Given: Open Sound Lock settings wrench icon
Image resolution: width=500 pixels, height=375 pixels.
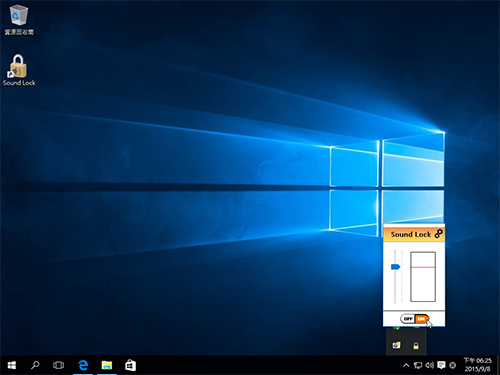Looking at the screenshot, I should [439, 234].
